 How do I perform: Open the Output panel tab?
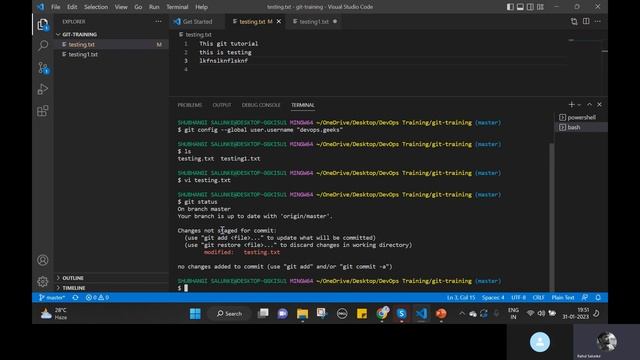click(x=222, y=105)
